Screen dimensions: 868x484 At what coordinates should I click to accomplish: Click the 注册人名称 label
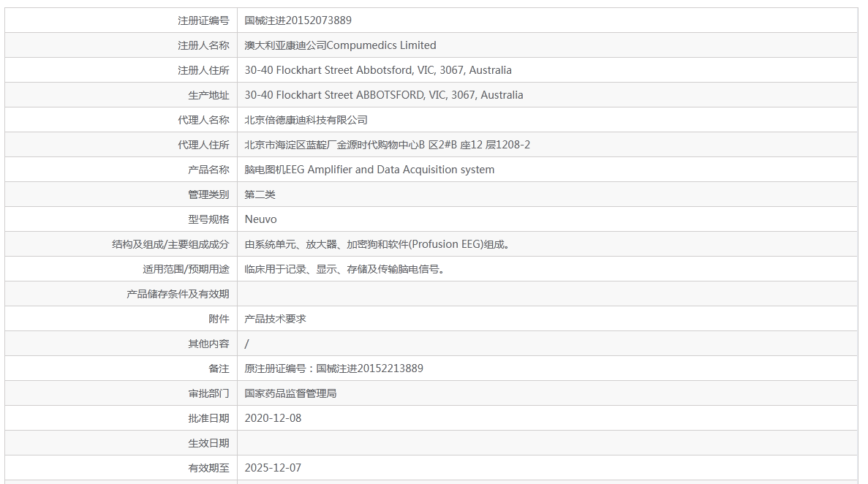pos(203,45)
